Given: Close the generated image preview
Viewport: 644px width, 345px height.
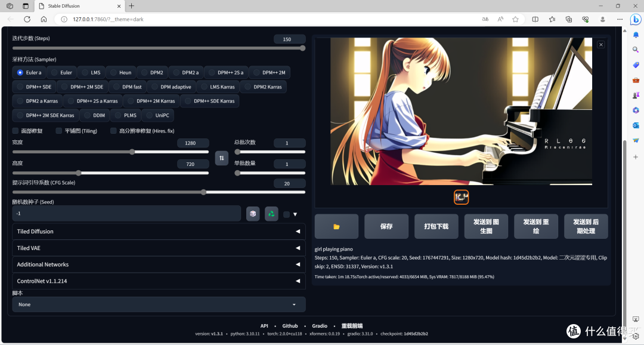Looking at the screenshot, I should coord(601,44).
